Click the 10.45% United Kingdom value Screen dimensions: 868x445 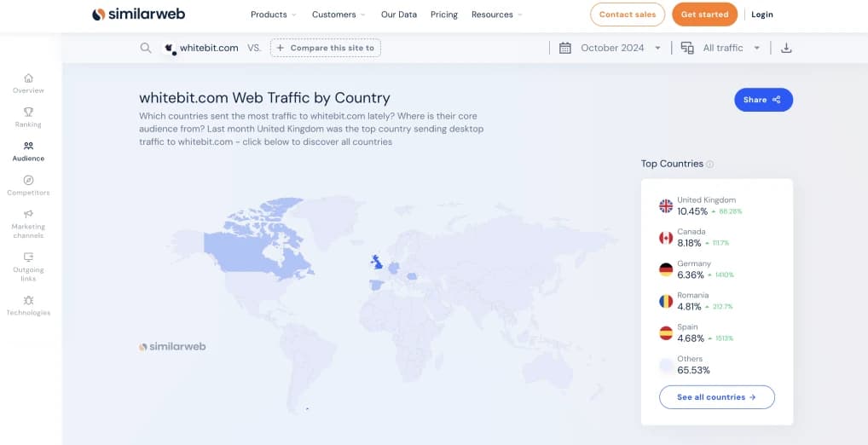point(692,211)
